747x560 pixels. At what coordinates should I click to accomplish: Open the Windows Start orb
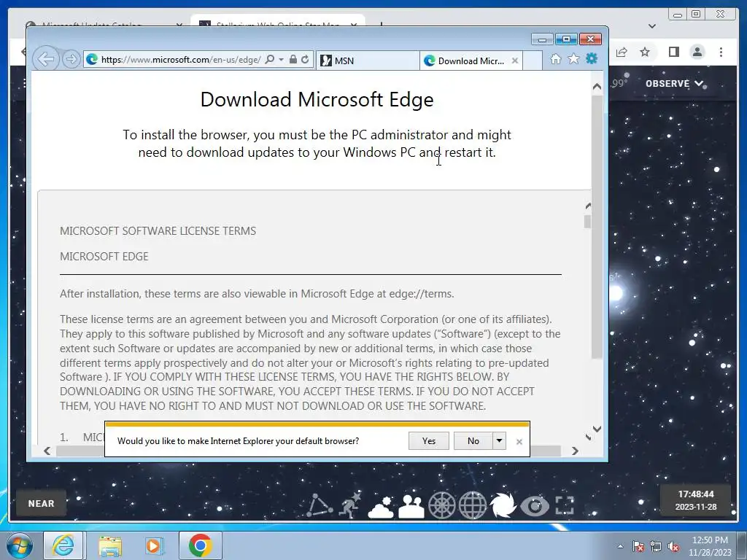click(x=20, y=545)
